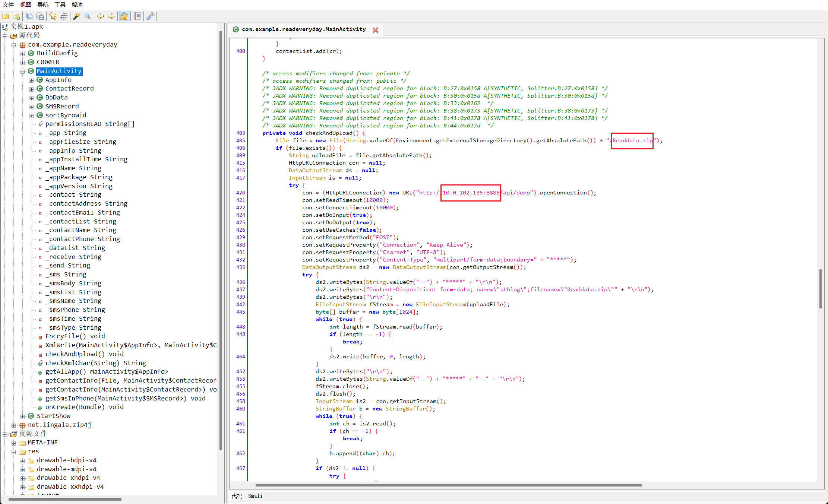The image size is (828, 504).
Task: Click the EncryFile() method icon
Action: pos(40,337)
